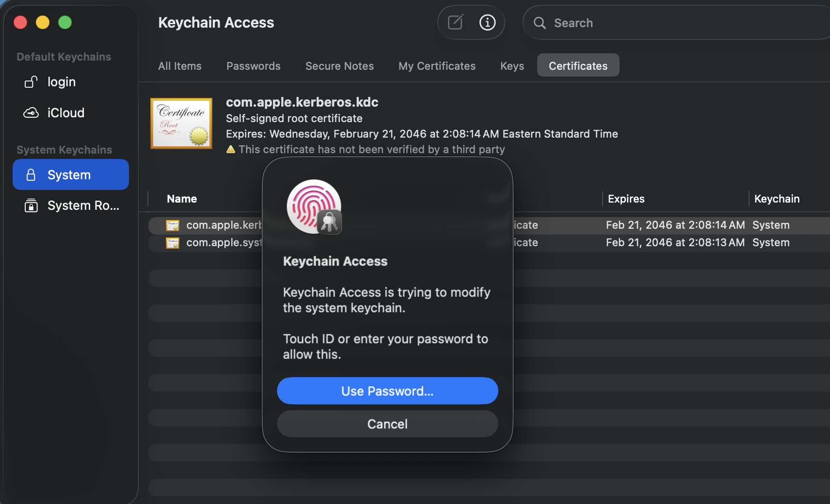Viewport: 830px width, 504px height.
Task: Click the System Keychains section label
Action: [x=64, y=150]
